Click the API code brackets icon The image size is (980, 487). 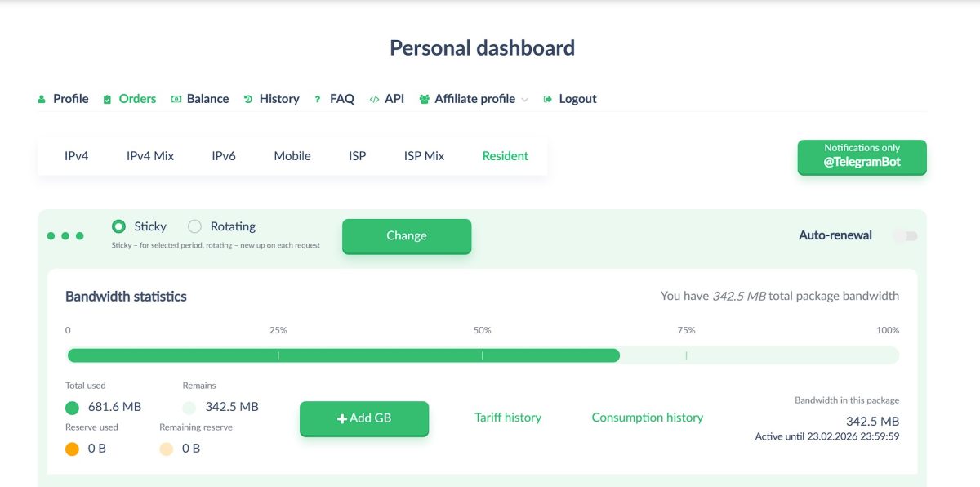point(374,99)
